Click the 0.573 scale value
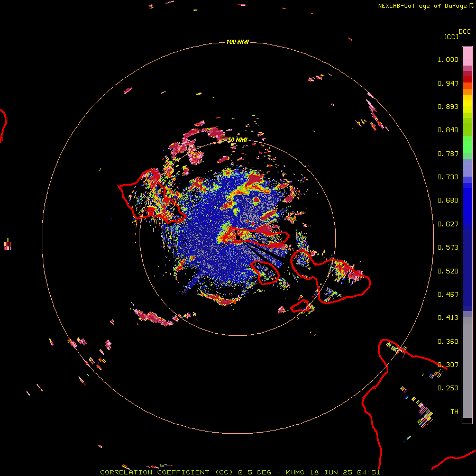This screenshot has width=476, height=476. click(x=448, y=248)
